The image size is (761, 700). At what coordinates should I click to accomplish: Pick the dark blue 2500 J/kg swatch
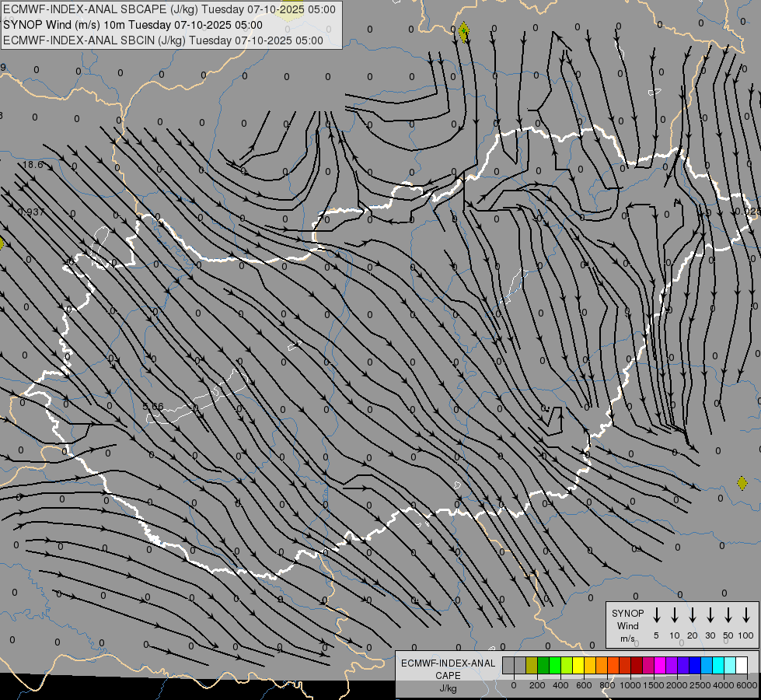pyautogui.click(x=695, y=666)
